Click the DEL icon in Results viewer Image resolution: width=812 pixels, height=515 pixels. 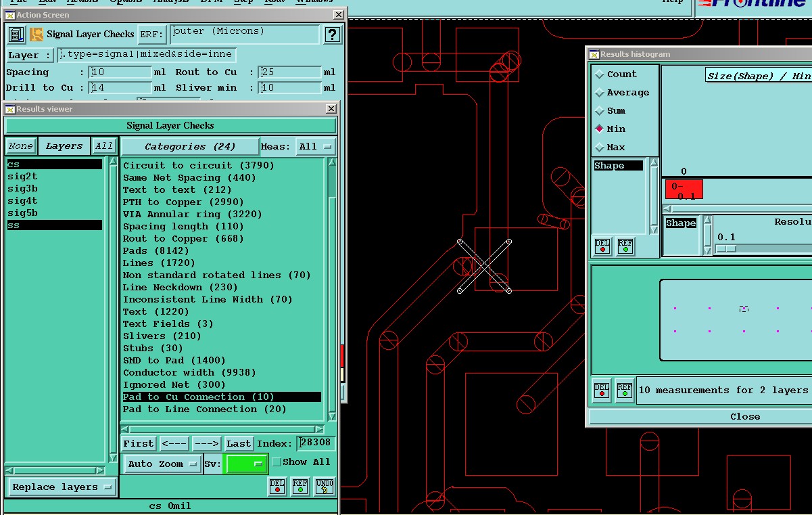coord(277,486)
